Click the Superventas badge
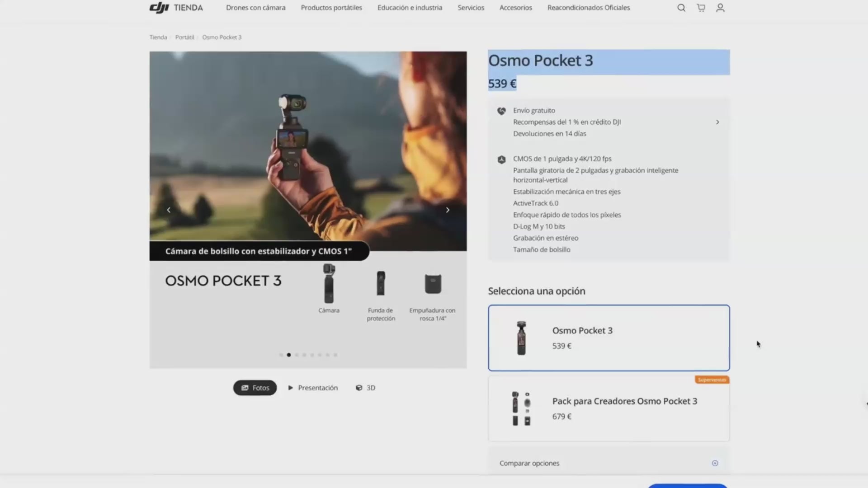Viewport: 868px width, 488px height. (712, 380)
